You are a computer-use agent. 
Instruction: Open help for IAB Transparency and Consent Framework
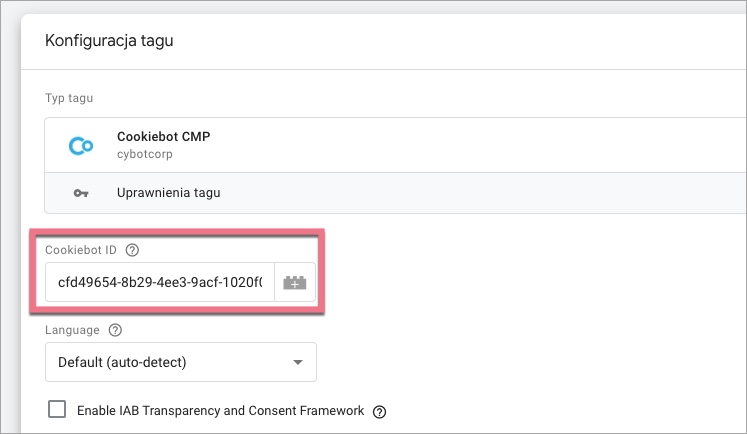pyautogui.click(x=379, y=411)
